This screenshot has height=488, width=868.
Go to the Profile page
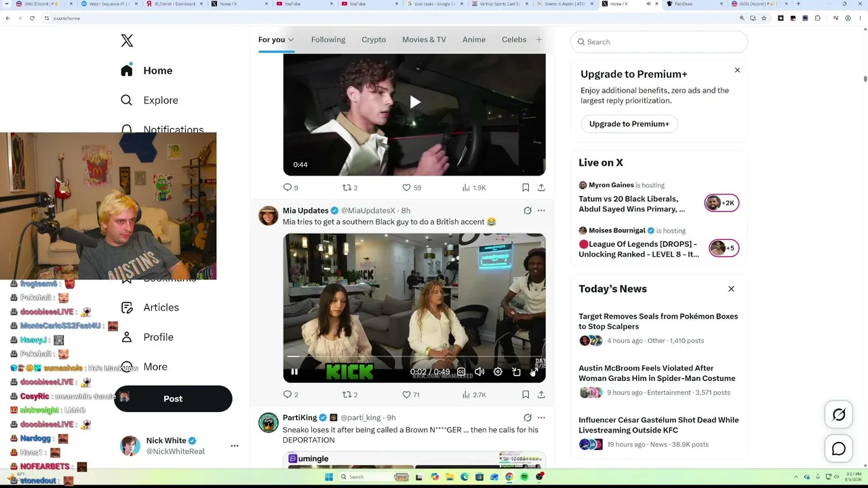(146, 338)
